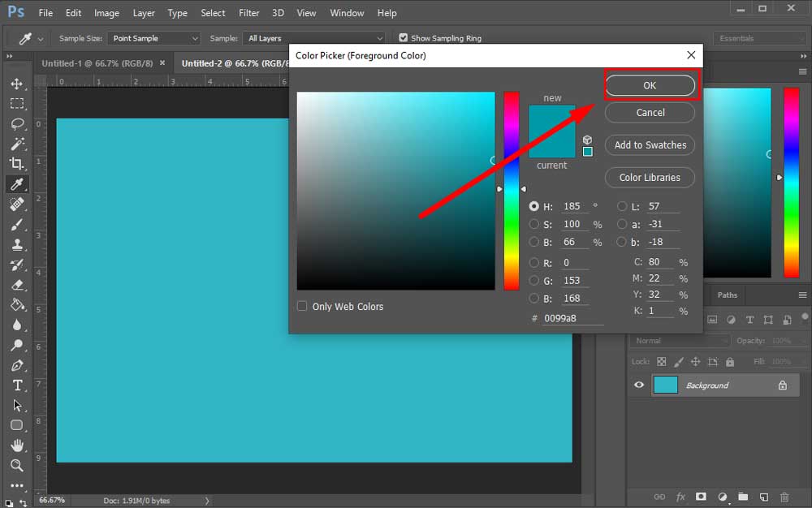
Task: Select the Horizontal Type tool
Action: [x=16, y=385]
